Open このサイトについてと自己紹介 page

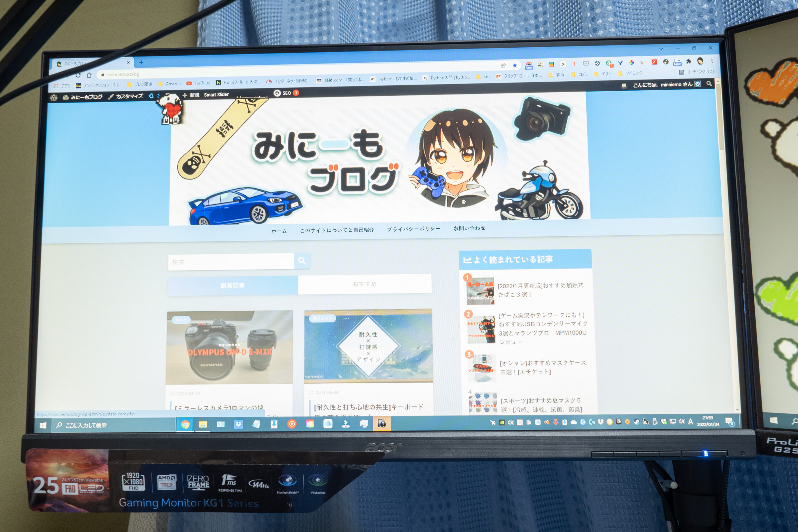point(337,230)
